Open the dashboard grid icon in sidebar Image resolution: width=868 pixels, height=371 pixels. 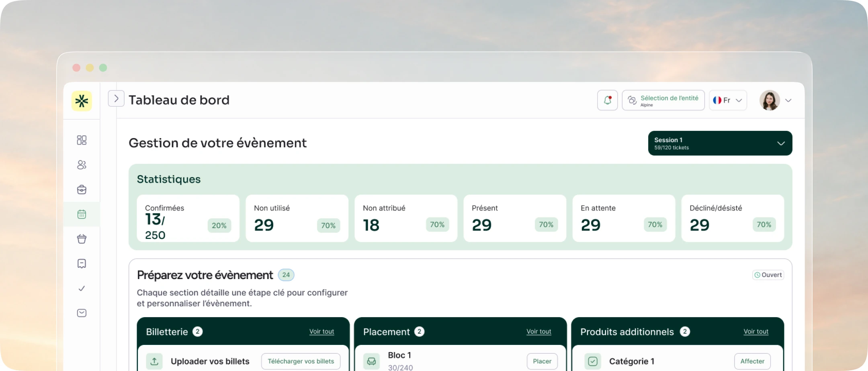(82, 140)
